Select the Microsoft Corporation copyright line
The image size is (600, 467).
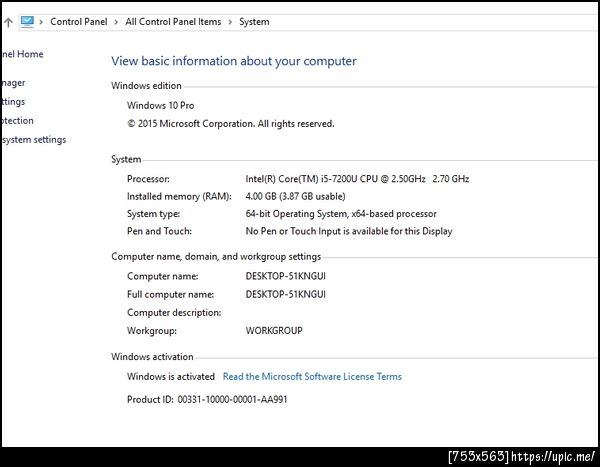(x=231, y=124)
